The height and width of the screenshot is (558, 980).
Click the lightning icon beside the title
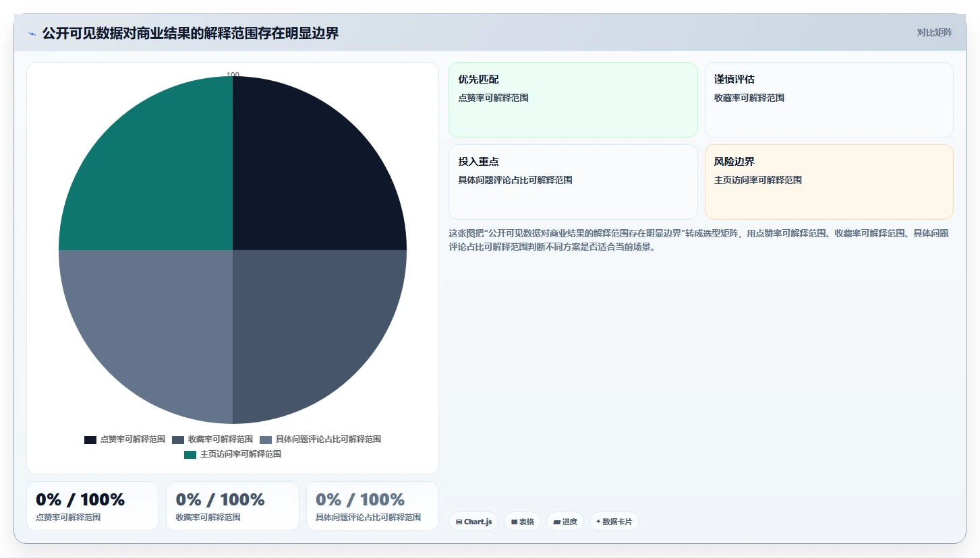click(x=32, y=34)
